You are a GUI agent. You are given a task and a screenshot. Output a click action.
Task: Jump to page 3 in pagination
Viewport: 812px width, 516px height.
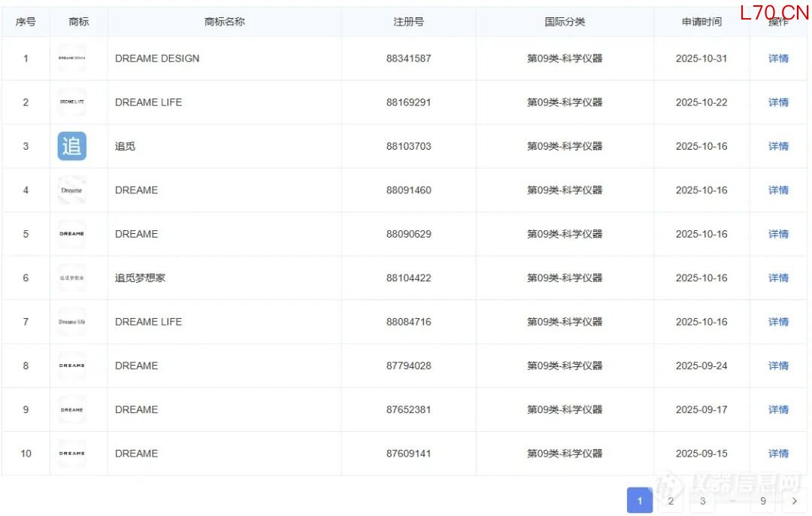pyautogui.click(x=702, y=501)
